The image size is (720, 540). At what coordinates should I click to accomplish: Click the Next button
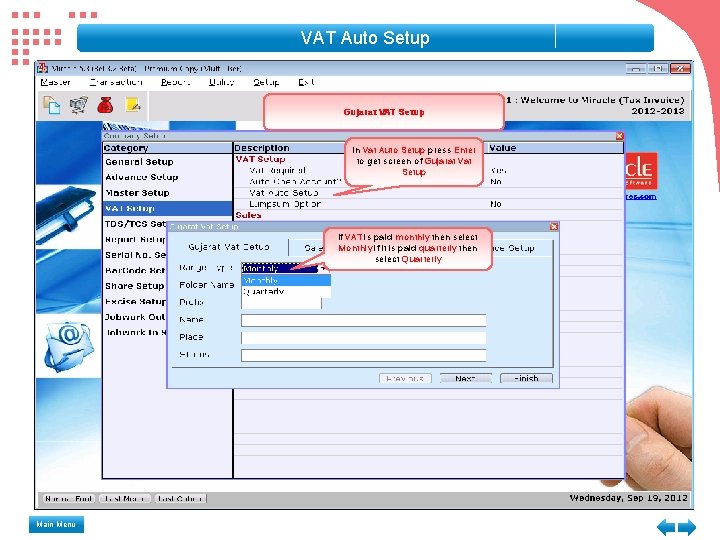click(465, 378)
